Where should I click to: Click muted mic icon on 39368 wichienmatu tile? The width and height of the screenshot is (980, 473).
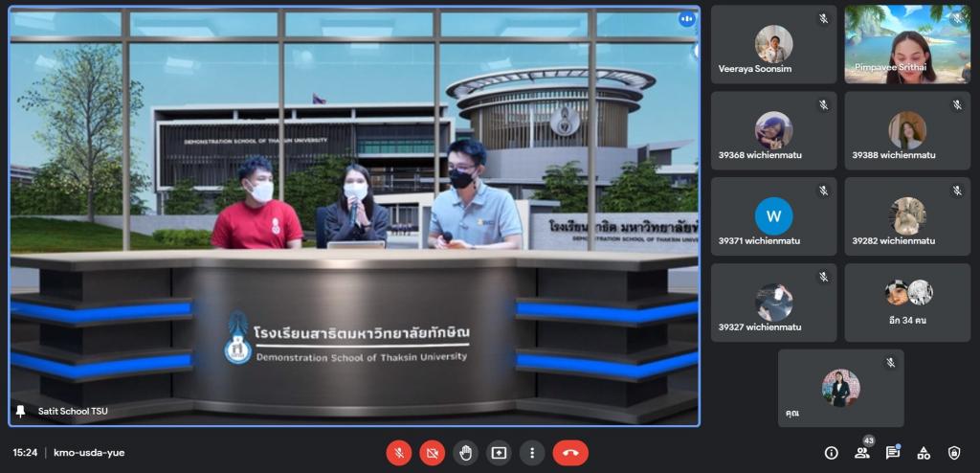pyautogui.click(x=823, y=105)
